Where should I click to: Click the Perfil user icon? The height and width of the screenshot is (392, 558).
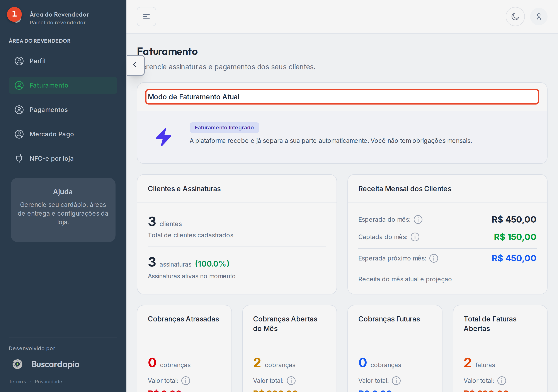19,61
